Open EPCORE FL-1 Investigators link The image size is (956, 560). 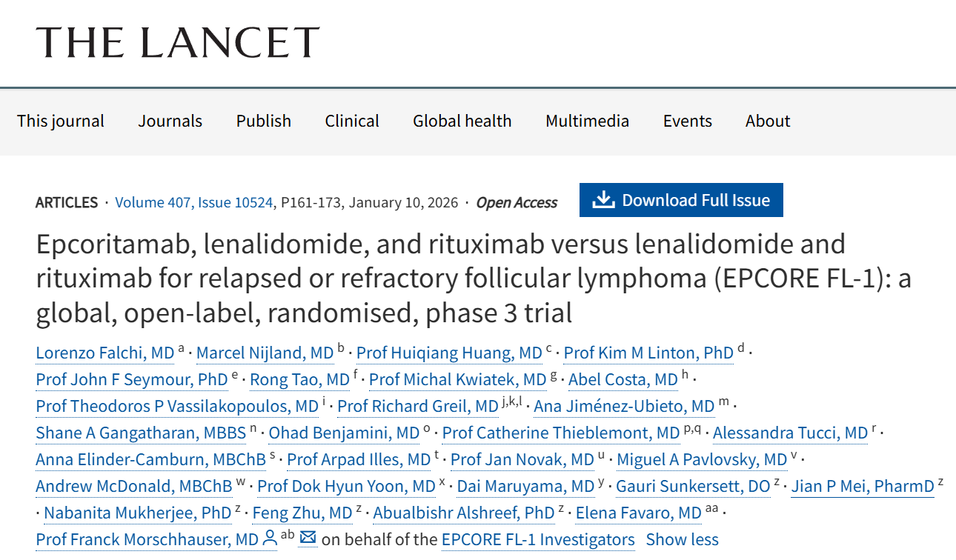pyautogui.click(x=538, y=539)
